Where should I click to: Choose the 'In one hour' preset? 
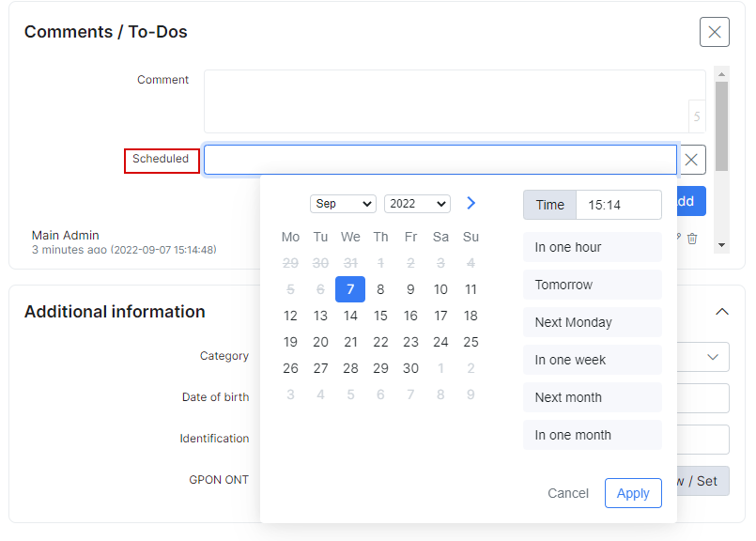592,247
